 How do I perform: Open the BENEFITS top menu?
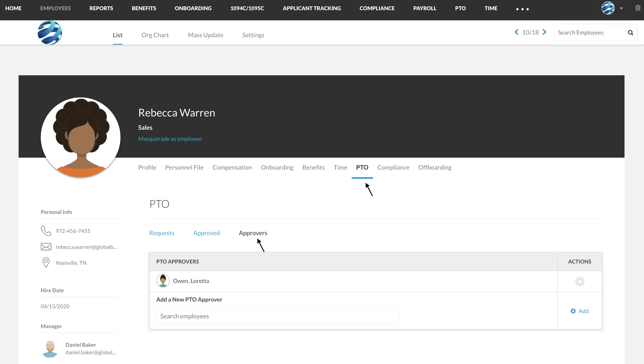(144, 8)
